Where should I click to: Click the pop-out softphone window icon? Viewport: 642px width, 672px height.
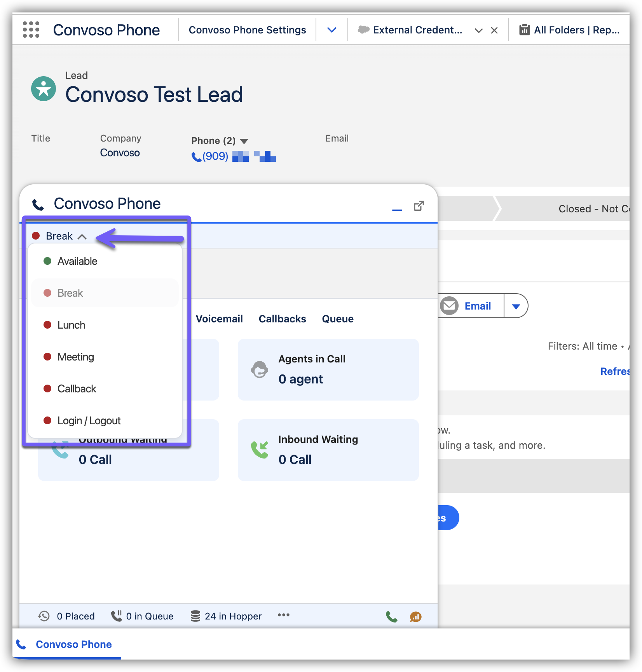tap(419, 206)
